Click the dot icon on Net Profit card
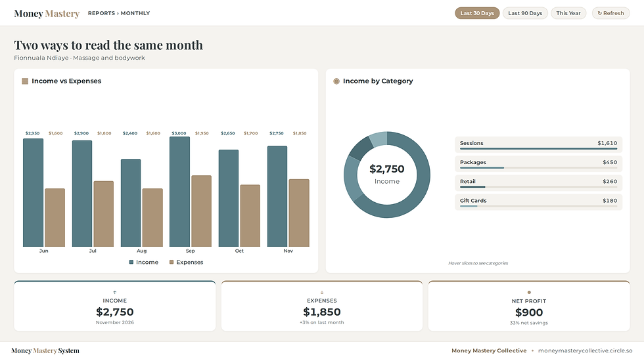 [529, 293]
